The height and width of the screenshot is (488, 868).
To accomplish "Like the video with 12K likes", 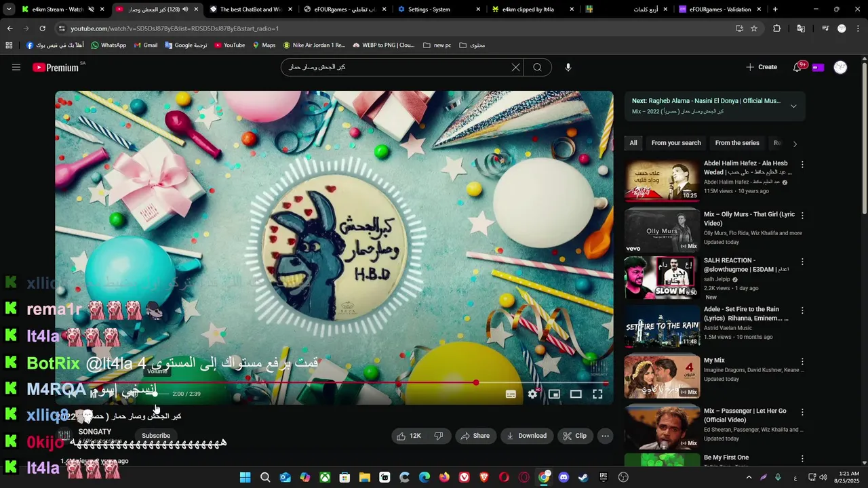I will click(x=409, y=436).
